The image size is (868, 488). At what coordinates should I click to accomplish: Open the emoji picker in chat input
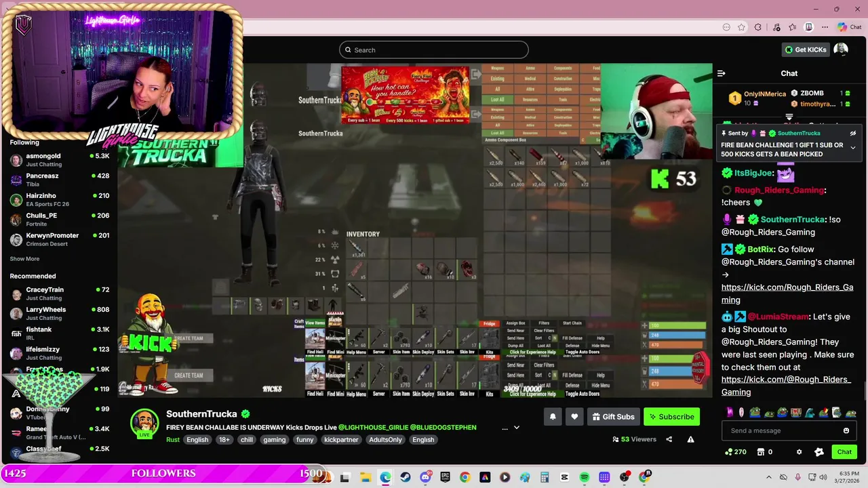click(x=846, y=430)
